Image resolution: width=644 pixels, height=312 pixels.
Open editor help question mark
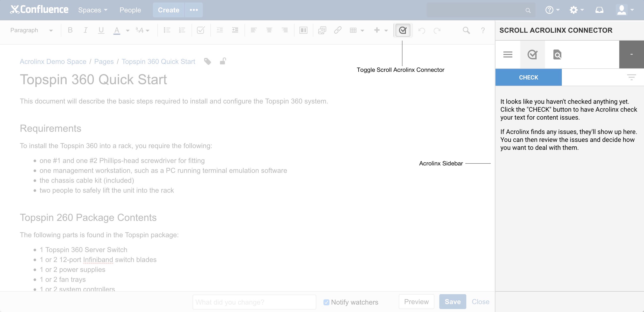point(483,30)
